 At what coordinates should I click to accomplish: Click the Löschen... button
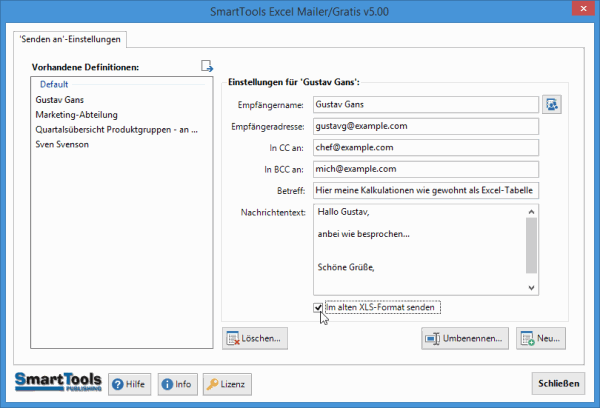pos(255,338)
